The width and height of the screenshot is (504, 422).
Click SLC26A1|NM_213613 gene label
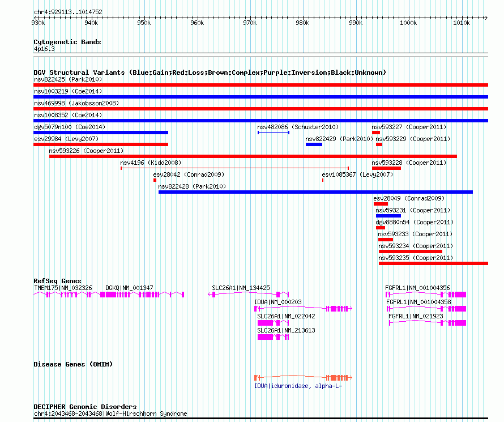click(286, 330)
